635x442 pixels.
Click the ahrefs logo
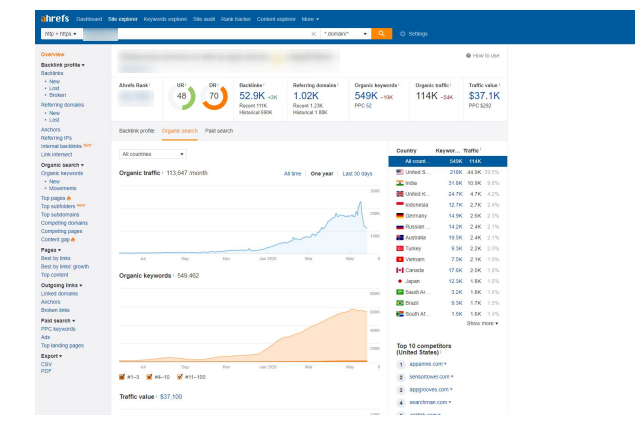[x=54, y=18]
